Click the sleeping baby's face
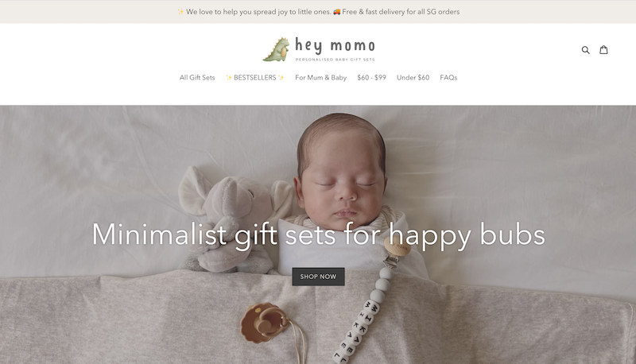Screen dimensions: 636x364 [x=343, y=184]
